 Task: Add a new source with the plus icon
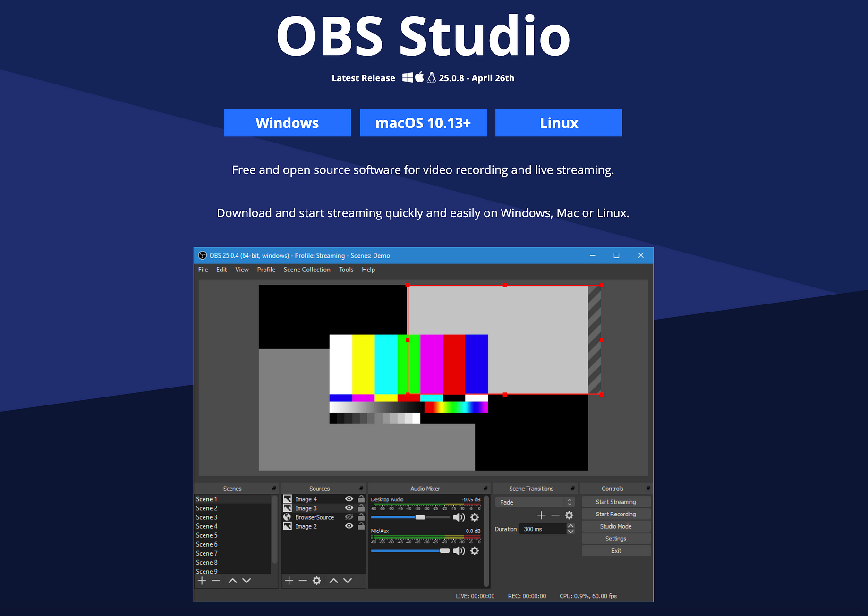tap(289, 581)
